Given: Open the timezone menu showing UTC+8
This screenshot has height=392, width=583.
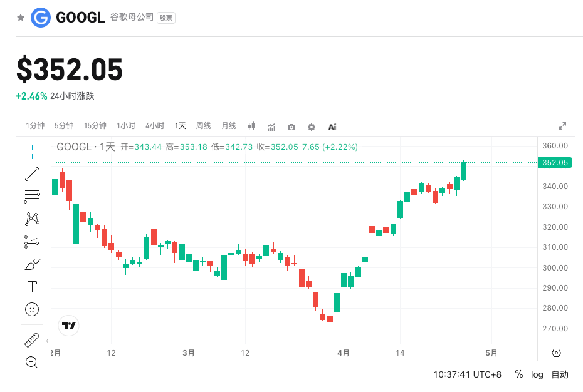Looking at the screenshot, I should point(467,374).
